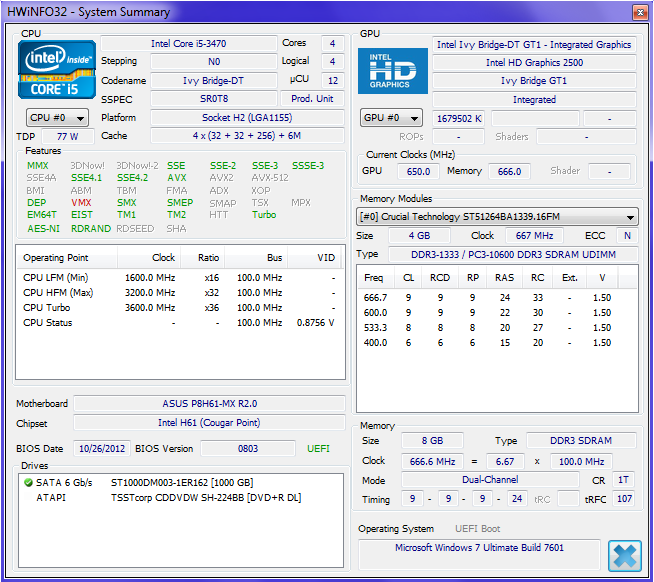Click the Operating Point column header
The width and height of the screenshot is (654, 582).
pos(67,257)
